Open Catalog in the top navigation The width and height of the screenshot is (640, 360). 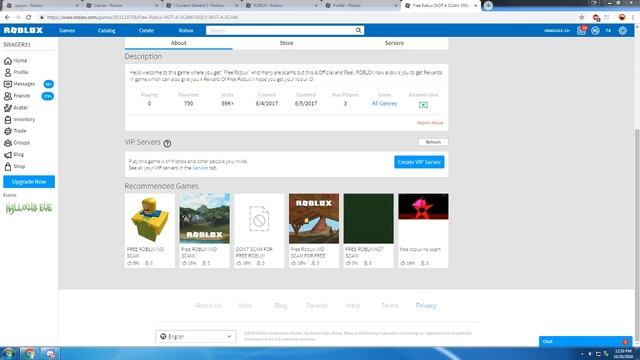click(107, 31)
